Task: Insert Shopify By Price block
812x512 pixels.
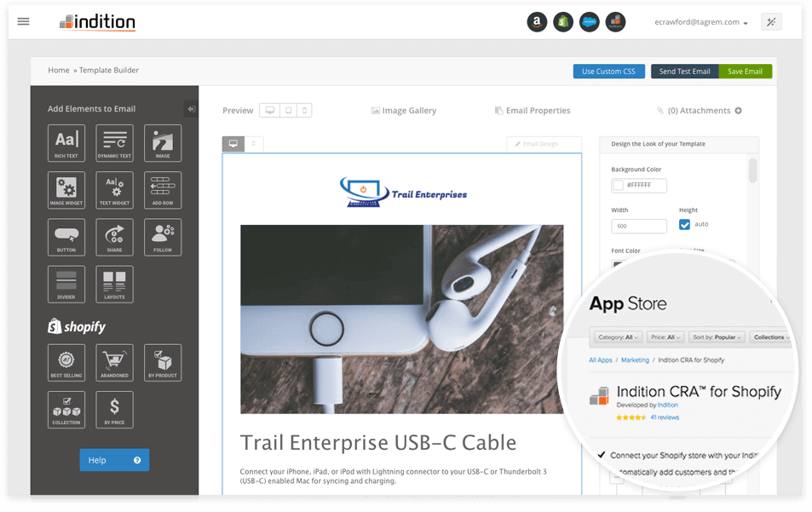Action: [114, 410]
